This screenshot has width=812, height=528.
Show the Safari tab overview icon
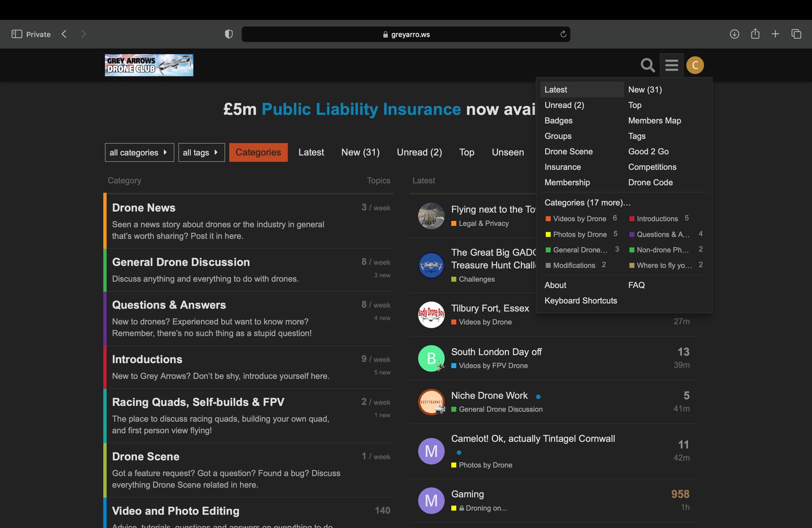pos(796,34)
